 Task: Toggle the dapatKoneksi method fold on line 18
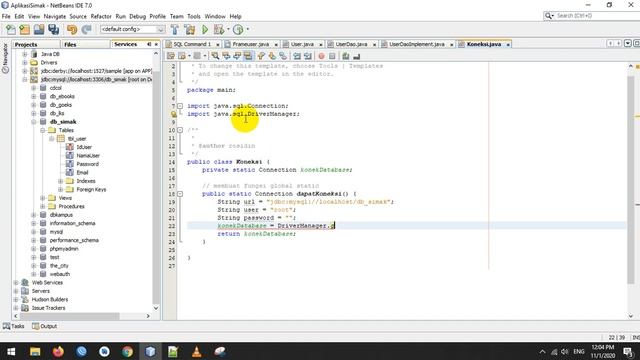(180, 194)
